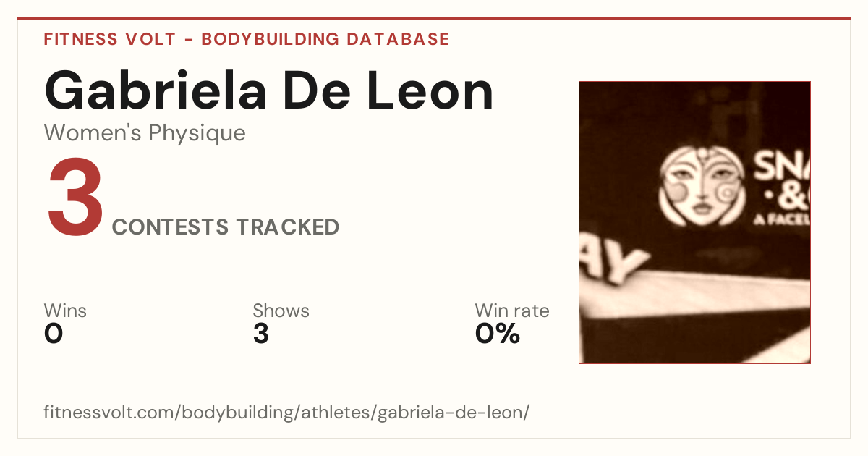This screenshot has width=868, height=456.
Task: Select the Win rate label
Action: click(512, 311)
